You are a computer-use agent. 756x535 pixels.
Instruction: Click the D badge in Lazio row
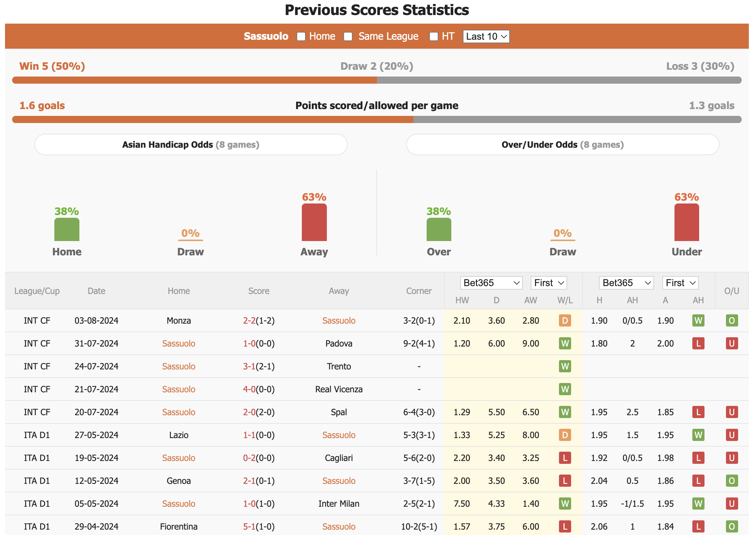coord(565,435)
